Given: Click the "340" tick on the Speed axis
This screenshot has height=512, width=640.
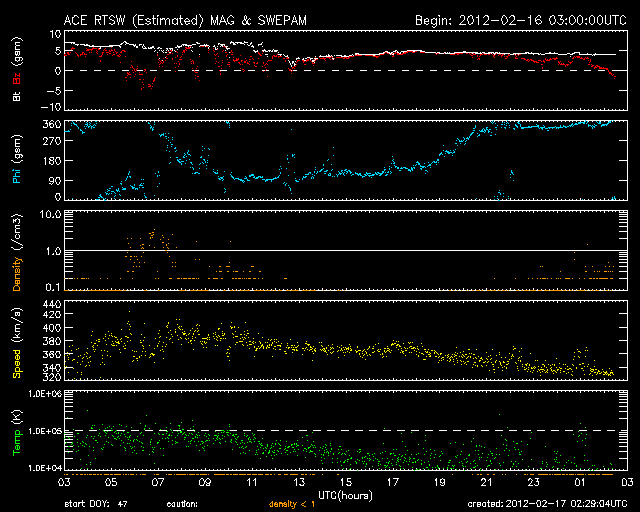Looking at the screenshot, I should coord(51,367).
